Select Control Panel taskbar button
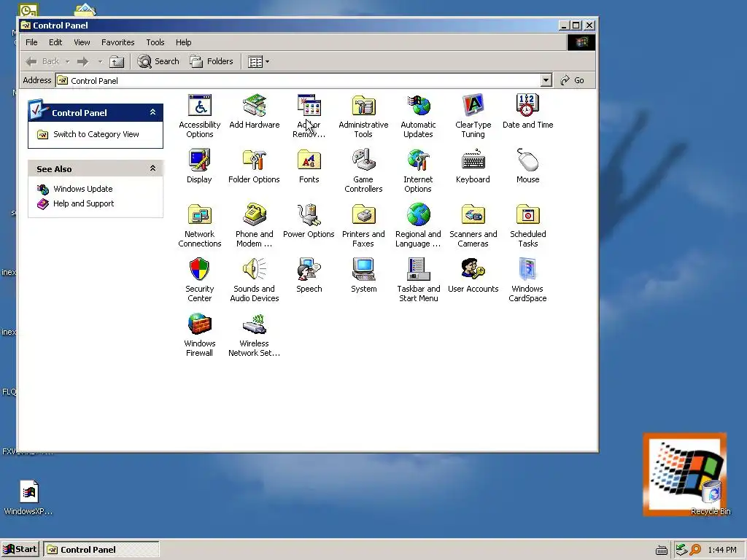747x560 pixels. point(101,550)
